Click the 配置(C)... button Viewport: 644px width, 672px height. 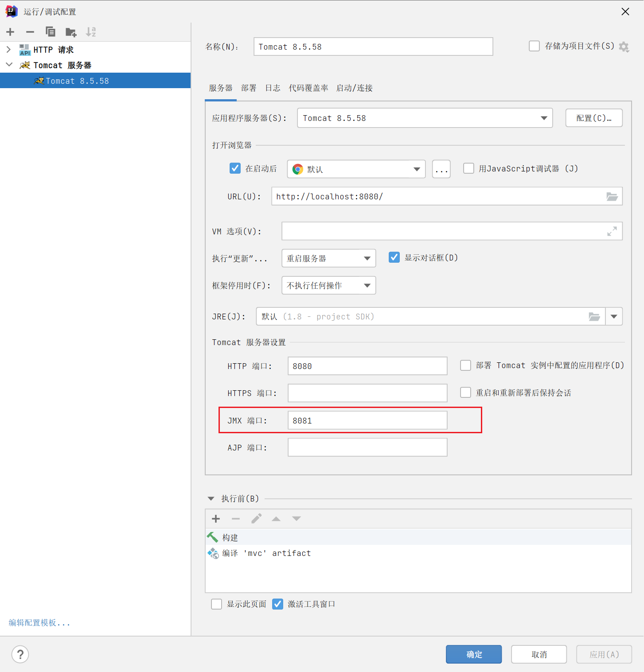(x=594, y=118)
